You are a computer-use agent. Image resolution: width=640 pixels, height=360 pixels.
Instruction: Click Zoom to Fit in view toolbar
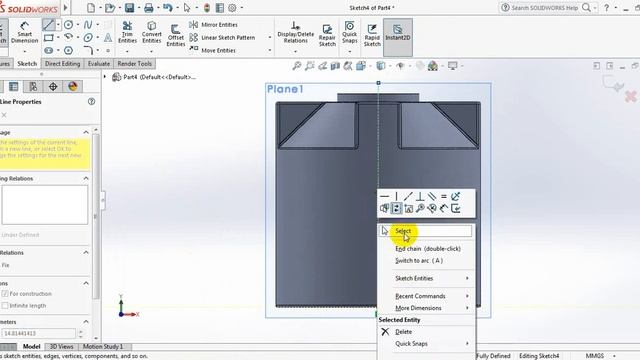[297, 66]
